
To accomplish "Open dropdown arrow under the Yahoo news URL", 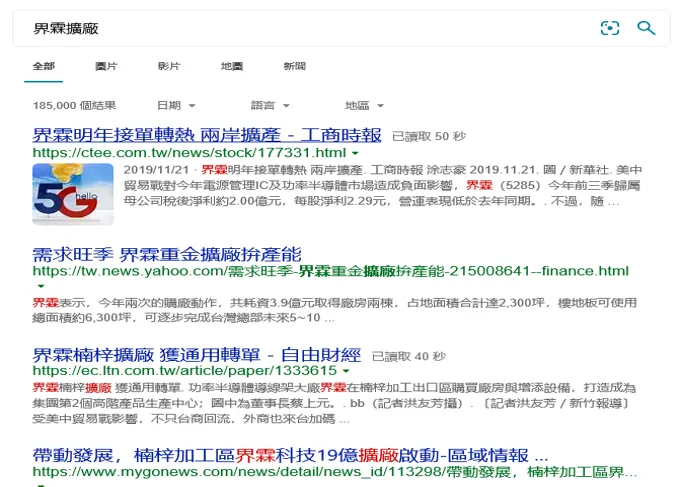I will click(x=41, y=286).
